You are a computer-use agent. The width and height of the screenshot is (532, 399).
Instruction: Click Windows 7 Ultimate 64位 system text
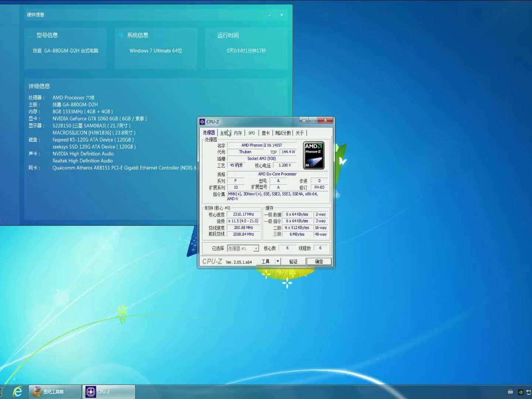[156, 51]
